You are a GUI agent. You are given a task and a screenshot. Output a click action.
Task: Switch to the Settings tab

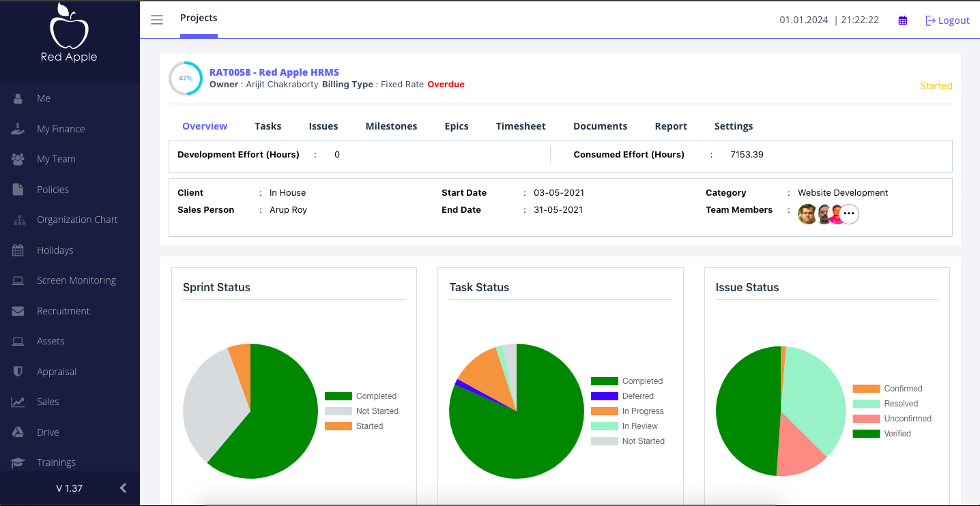click(734, 126)
